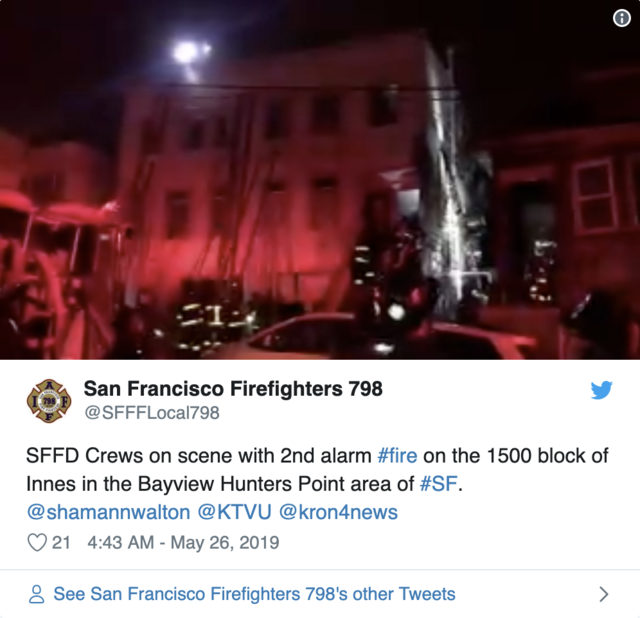The image size is (640, 618).
Task: Like the tweet with the heart icon
Action: coord(37,542)
